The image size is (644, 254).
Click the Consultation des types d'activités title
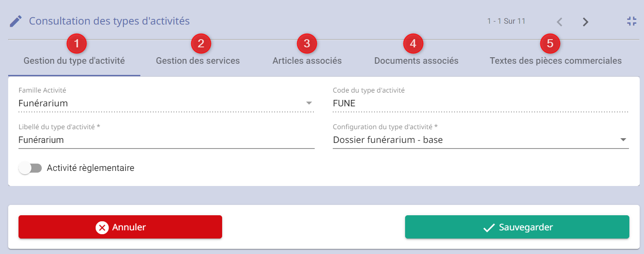click(109, 21)
